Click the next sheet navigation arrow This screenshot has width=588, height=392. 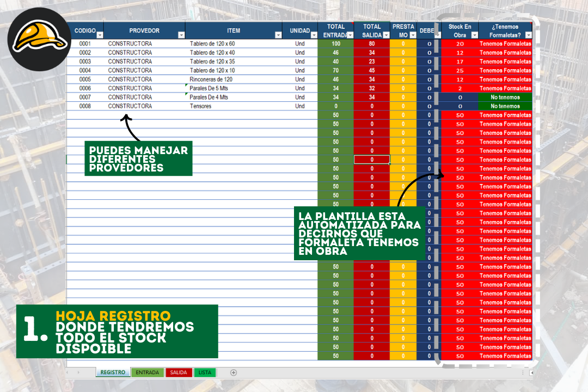pyautogui.click(x=78, y=372)
